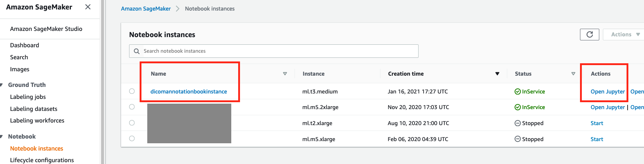The width and height of the screenshot is (644, 164).
Task: Click Stopped status for ml.t2.xlarge
Action: pyautogui.click(x=529, y=123)
